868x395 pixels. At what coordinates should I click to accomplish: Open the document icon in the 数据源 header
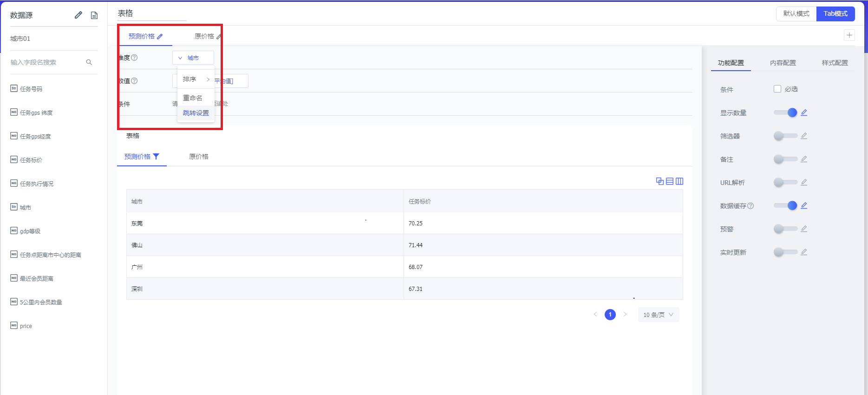pos(94,15)
